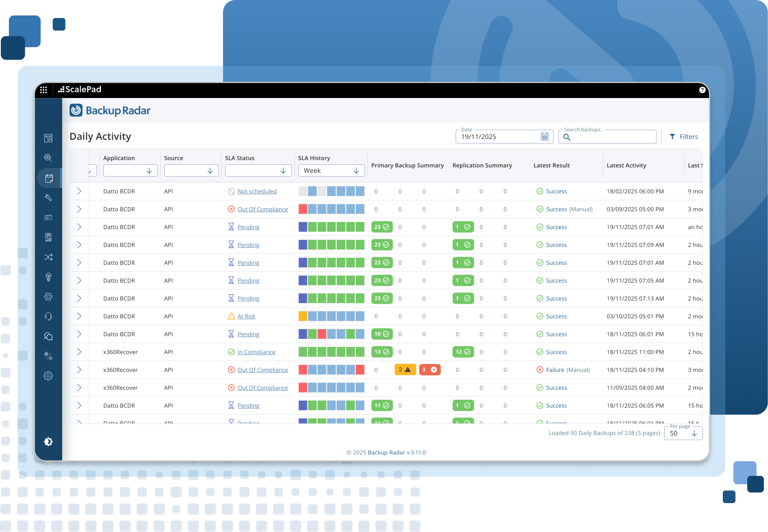Open the headset support sidebar icon

tap(48, 316)
